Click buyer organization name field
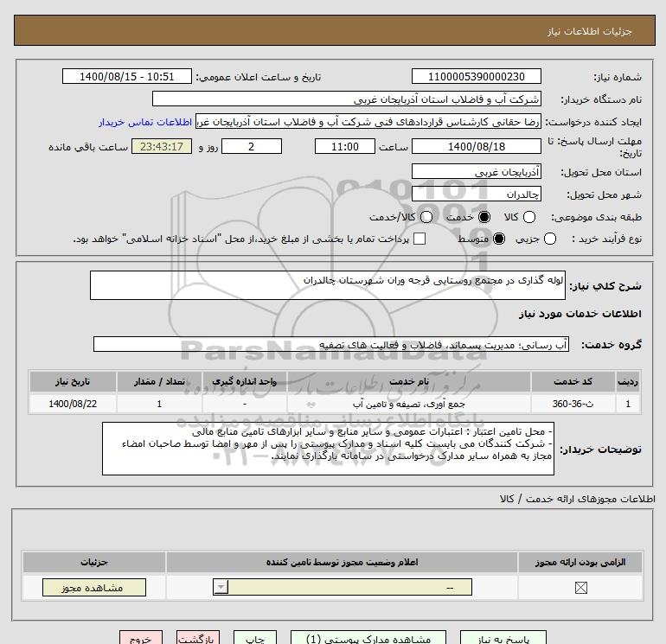This screenshot has height=644, width=666. 347,99
